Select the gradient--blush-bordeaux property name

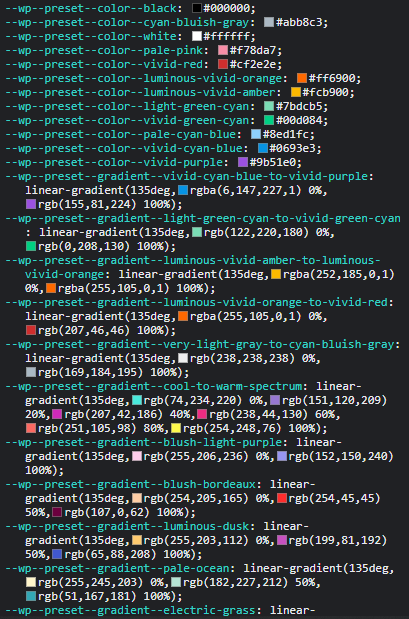130,484
